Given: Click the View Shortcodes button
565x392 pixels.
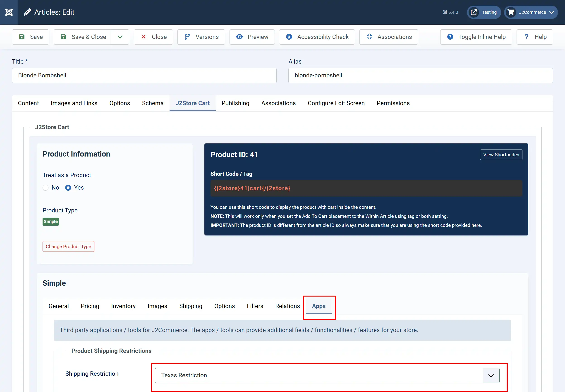Looking at the screenshot, I should coord(501,155).
